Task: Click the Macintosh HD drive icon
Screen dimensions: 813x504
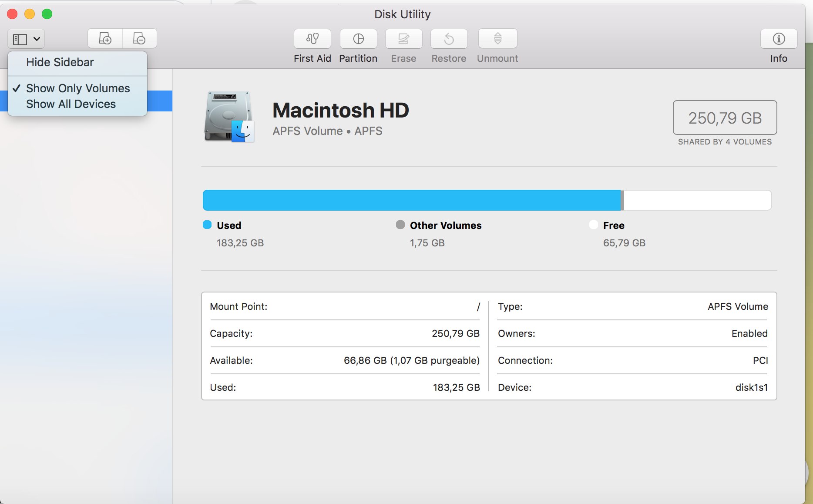Action: [229, 117]
